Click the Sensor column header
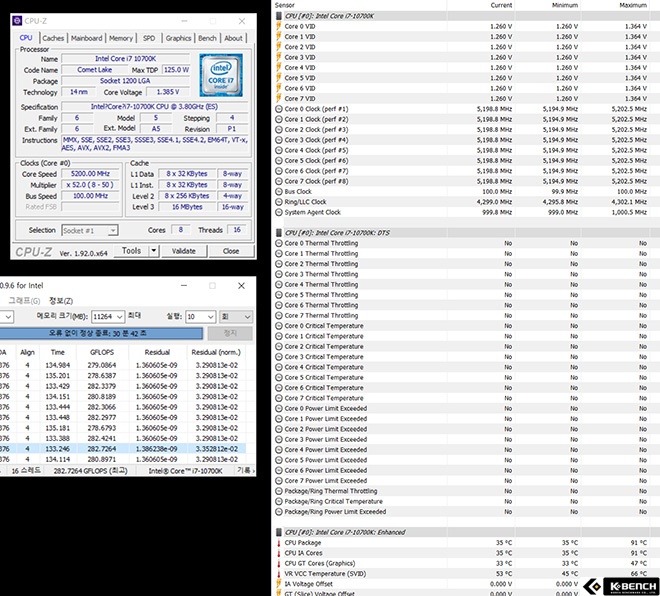 click(285, 5)
